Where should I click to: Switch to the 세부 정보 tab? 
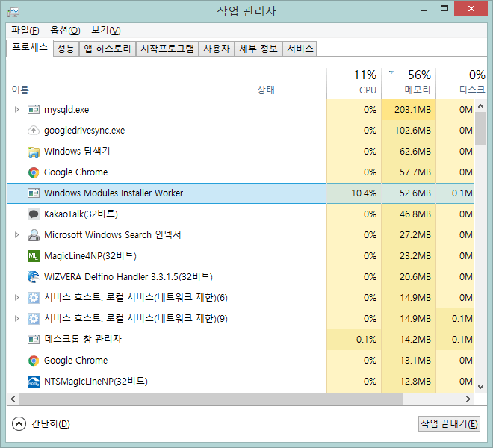[258, 49]
